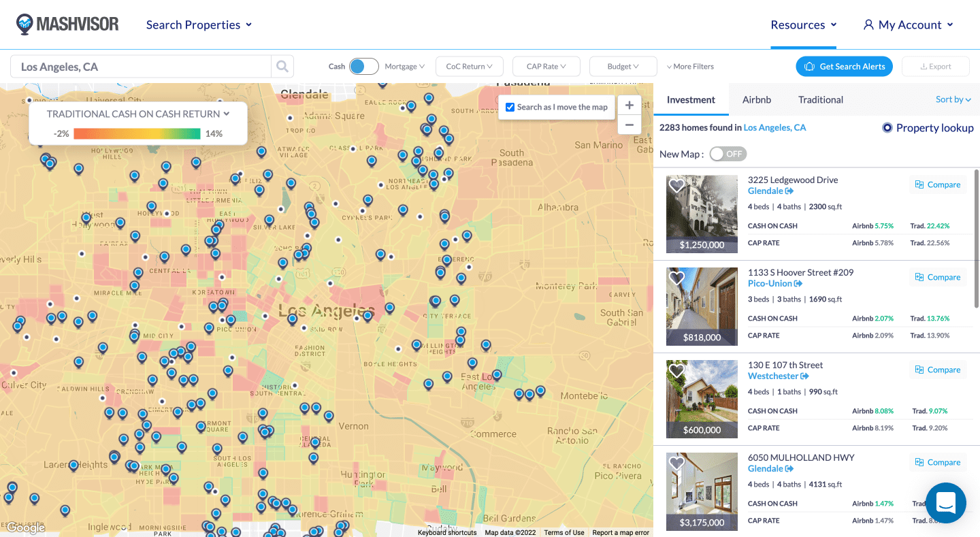
Task: Open the CoC Return filter dropdown
Action: point(469,66)
